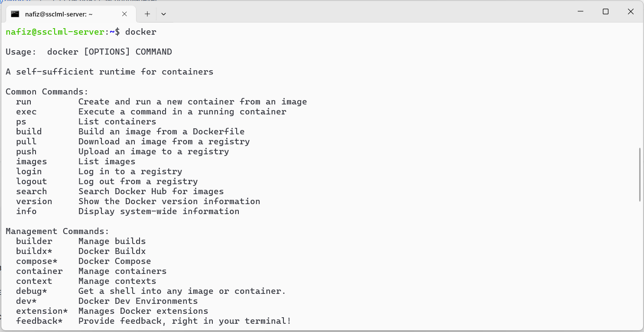The width and height of the screenshot is (644, 332).
Task: Maximize the terminal window
Action: click(x=605, y=12)
